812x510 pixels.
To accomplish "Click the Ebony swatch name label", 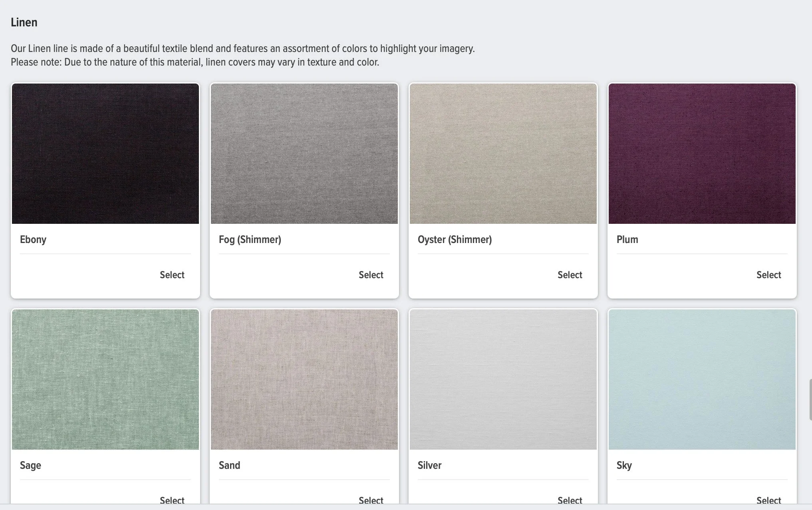I will 33,239.
